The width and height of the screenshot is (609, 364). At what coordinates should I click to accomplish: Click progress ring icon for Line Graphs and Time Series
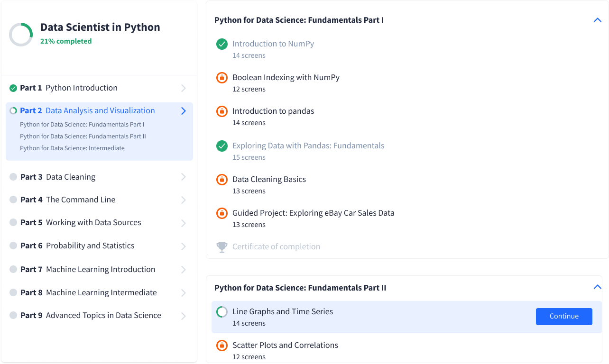pyautogui.click(x=222, y=312)
